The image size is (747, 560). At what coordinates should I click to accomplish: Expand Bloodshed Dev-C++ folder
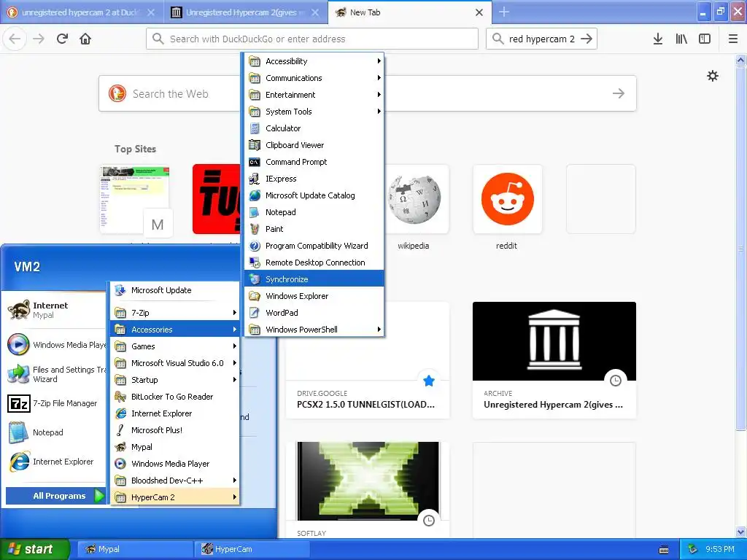175,481
